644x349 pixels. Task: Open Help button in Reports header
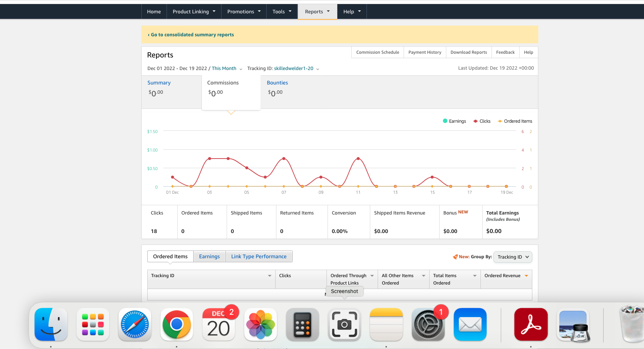click(x=529, y=52)
